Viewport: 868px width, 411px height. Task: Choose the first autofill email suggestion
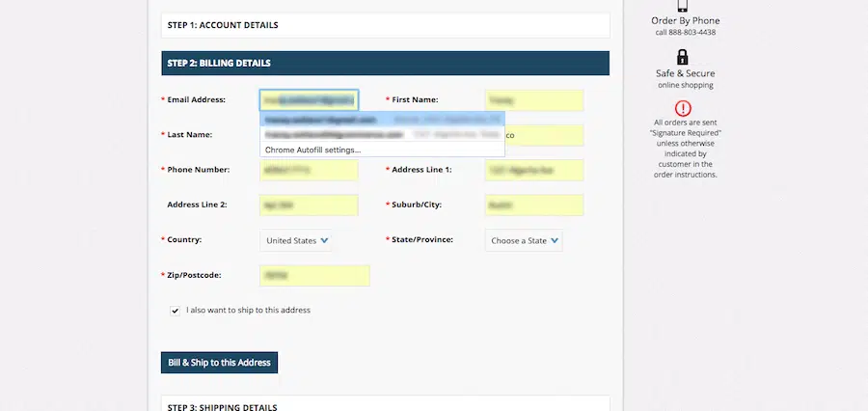coord(381,121)
